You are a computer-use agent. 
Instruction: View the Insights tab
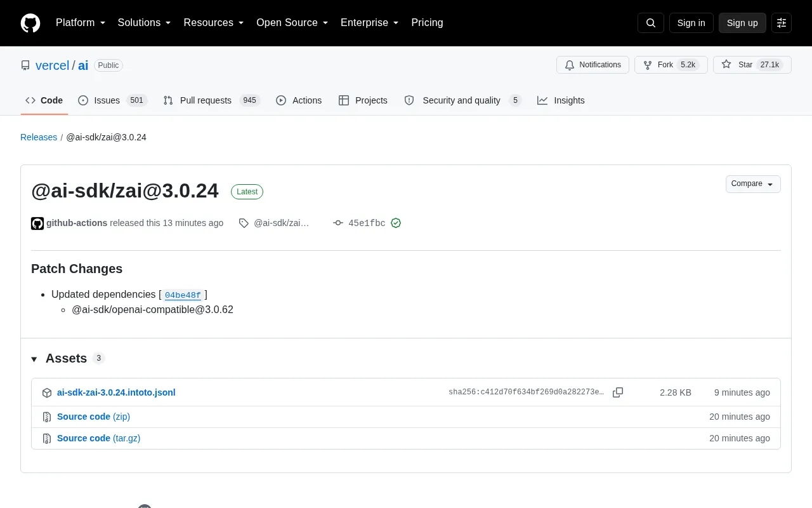pyautogui.click(x=561, y=100)
